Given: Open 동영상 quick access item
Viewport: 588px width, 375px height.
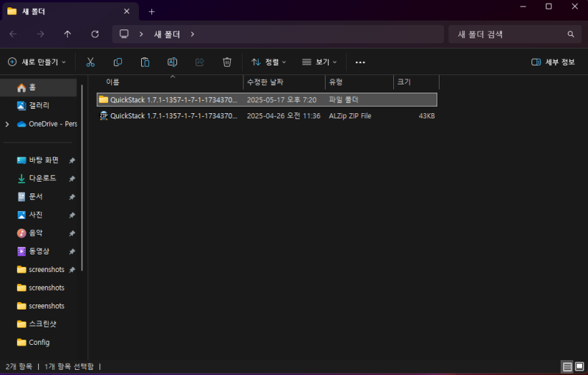Looking at the screenshot, I should click(x=33, y=251).
